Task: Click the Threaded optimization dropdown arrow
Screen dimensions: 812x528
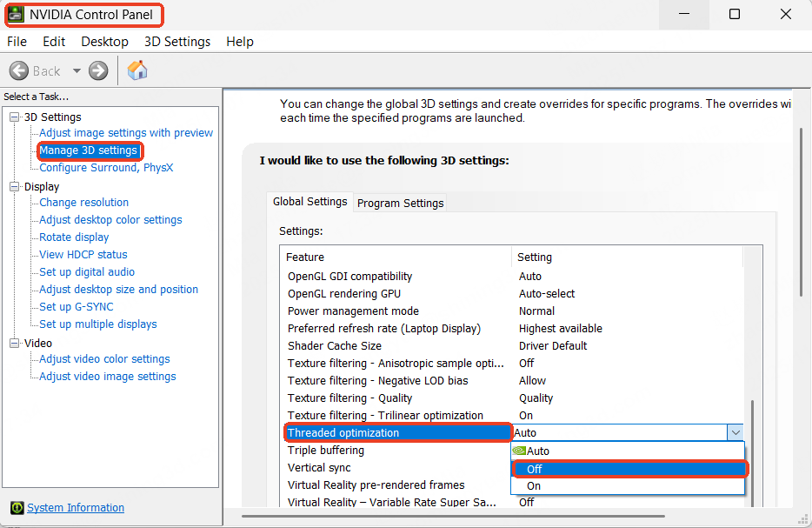Action: [735, 432]
